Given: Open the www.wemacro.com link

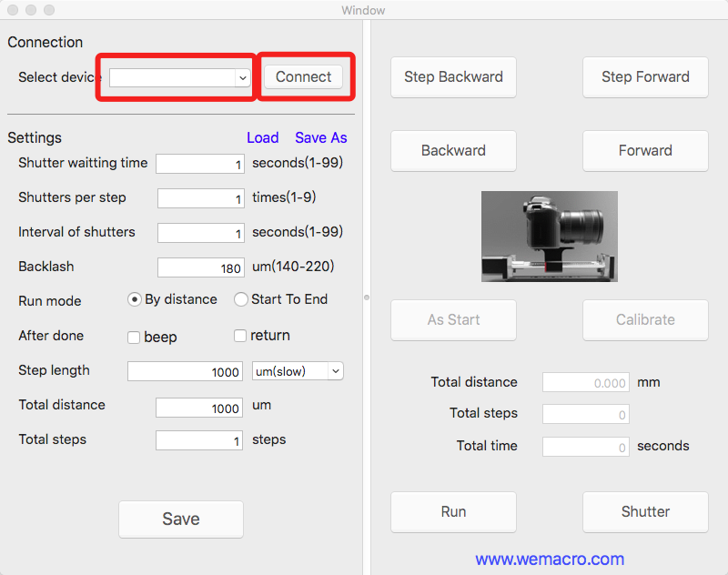Looking at the screenshot, I should click(550, 560).
